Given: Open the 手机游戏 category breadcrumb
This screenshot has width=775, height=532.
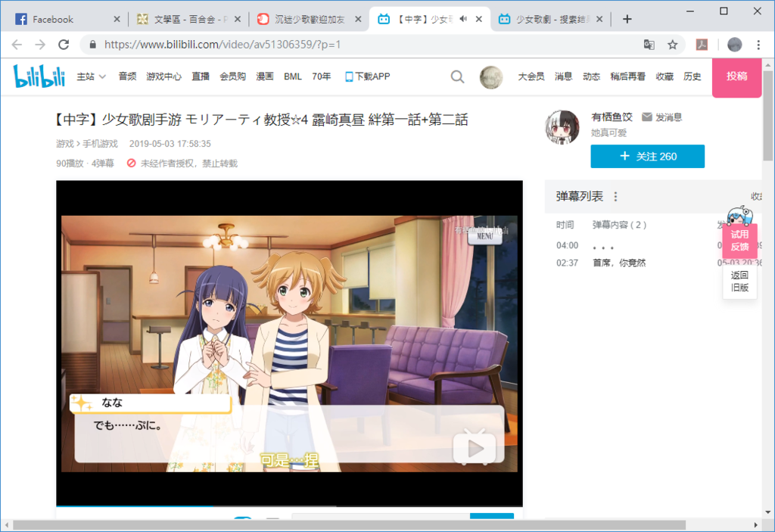Looking at the screenshot, I should coord(100,144).
